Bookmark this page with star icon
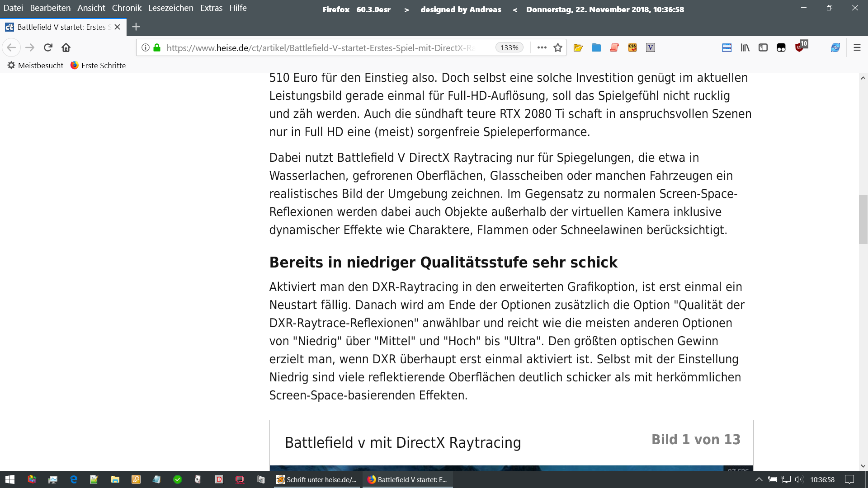Image resolution: width=868 pixels, height=488 pixels. click(558, 47)
